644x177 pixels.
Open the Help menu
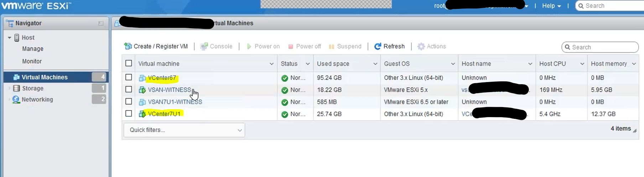click(x=551, y=6)
